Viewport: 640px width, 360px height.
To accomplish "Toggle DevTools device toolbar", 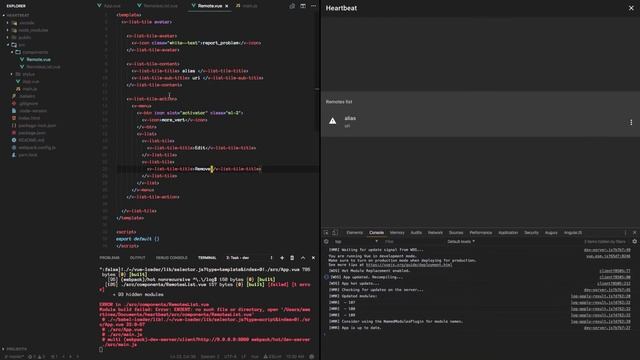I will tap(335, 233).
